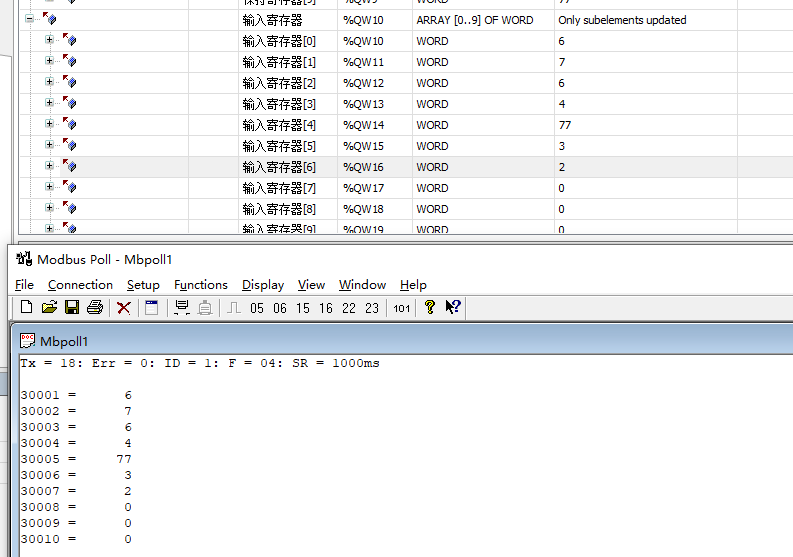Collapse the 输入寄存器 array parent row
793x557 pixels.
click(x=29, y=19)
